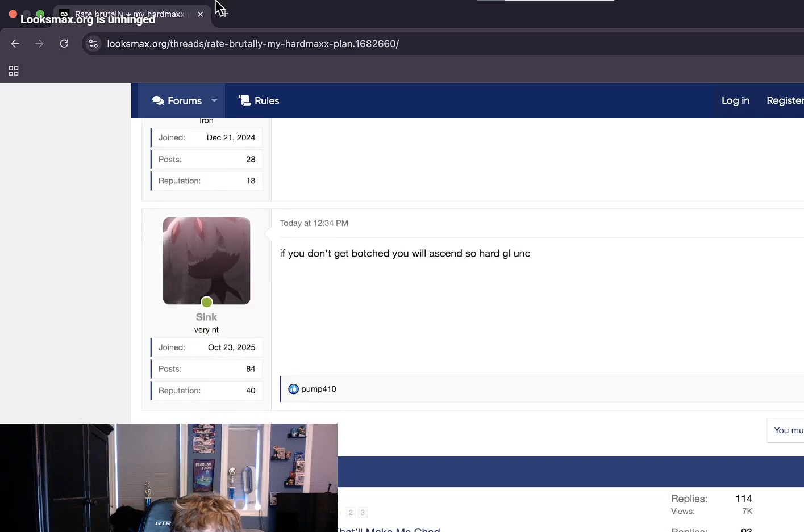Image resolution: width=804 pixels, height=532 pixels.
Task: Open a new browser tab
Action: [x=223, y=14]
